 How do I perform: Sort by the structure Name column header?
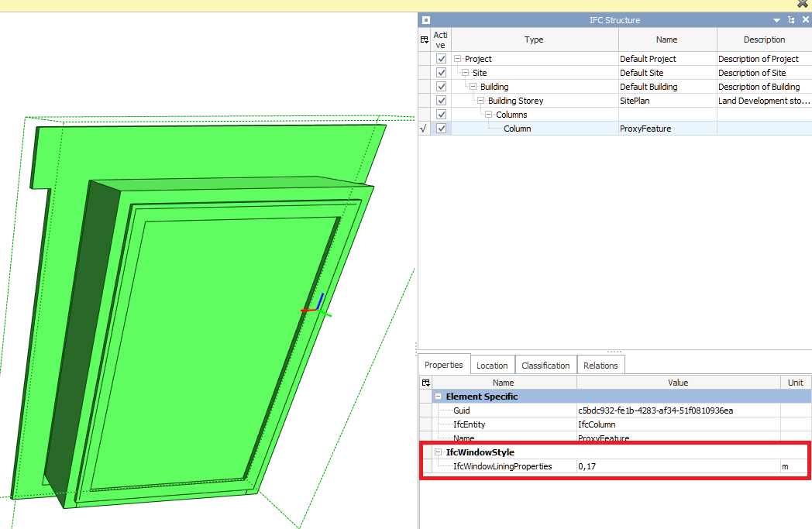point(667,40)
